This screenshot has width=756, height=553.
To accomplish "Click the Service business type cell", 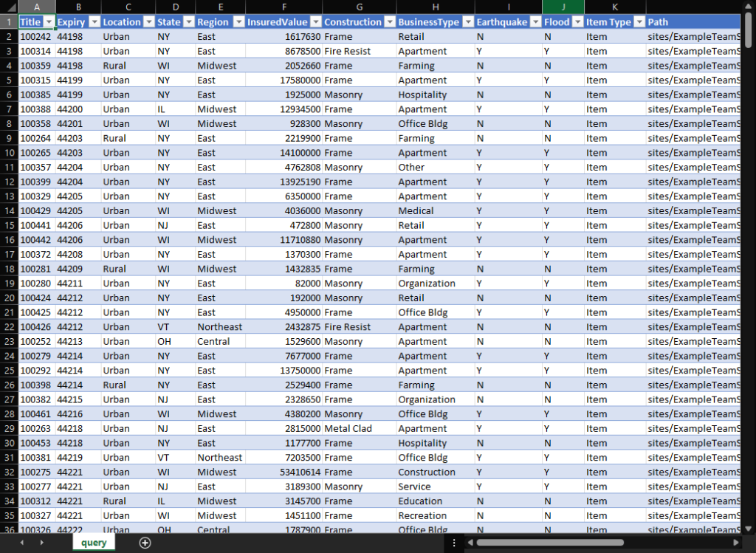I will (x=436, y=487).
